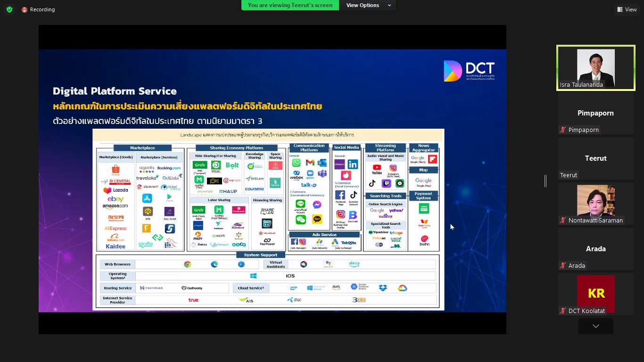The width and height of the screenshot is (644, 362).
Task: Click the Siri assistant icon
Action: 304,264
